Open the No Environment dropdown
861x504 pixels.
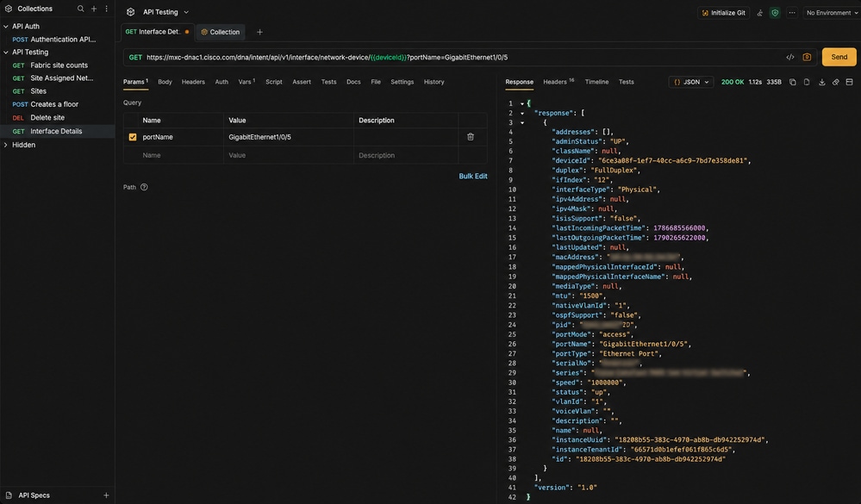pos(831,13)
